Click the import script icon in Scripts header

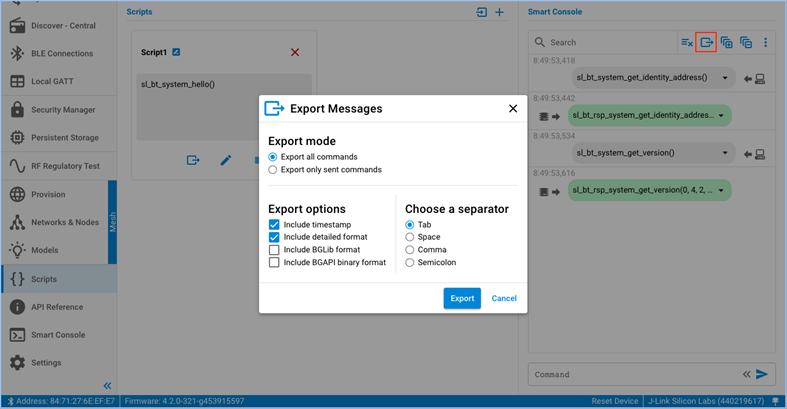pyautogui.click(x=481, y=12)
